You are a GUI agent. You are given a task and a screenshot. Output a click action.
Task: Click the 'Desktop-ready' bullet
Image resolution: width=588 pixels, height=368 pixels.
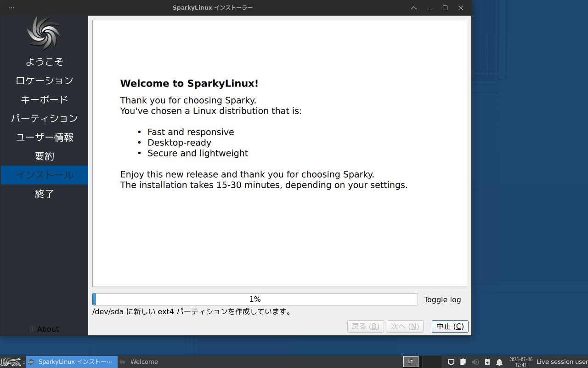click(179, 143)
